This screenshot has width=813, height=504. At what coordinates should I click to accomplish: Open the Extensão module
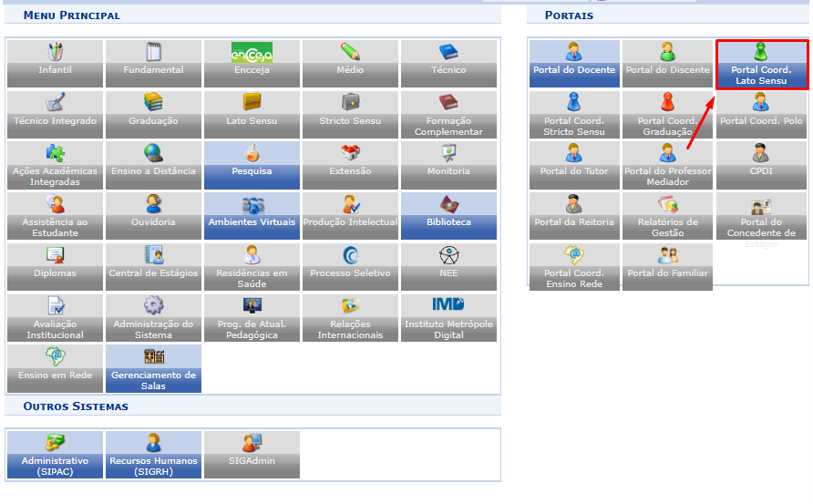coord(351,165)
